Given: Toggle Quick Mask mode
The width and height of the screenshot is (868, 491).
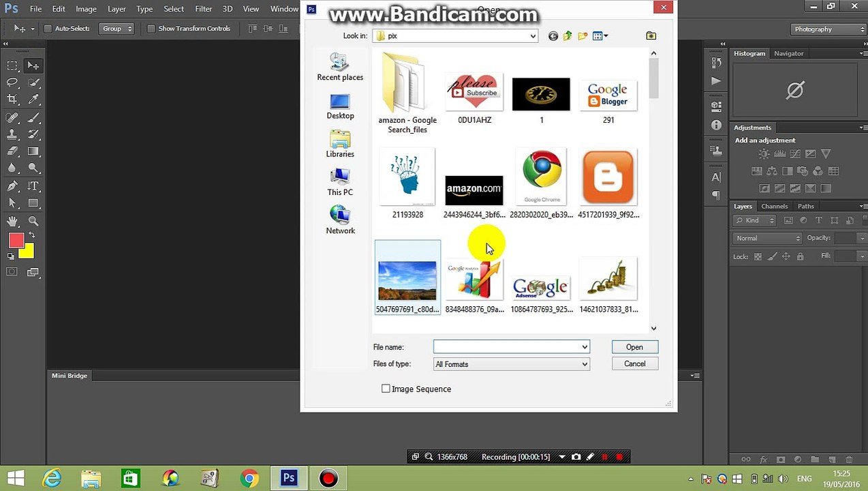Looking at the screenshot, I should 12,272.
